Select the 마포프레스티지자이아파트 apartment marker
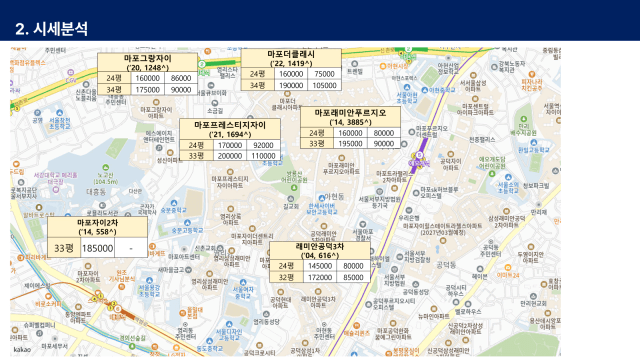This screenshot has height=360, width=640. pyautogui.click(x=230, y=172)
